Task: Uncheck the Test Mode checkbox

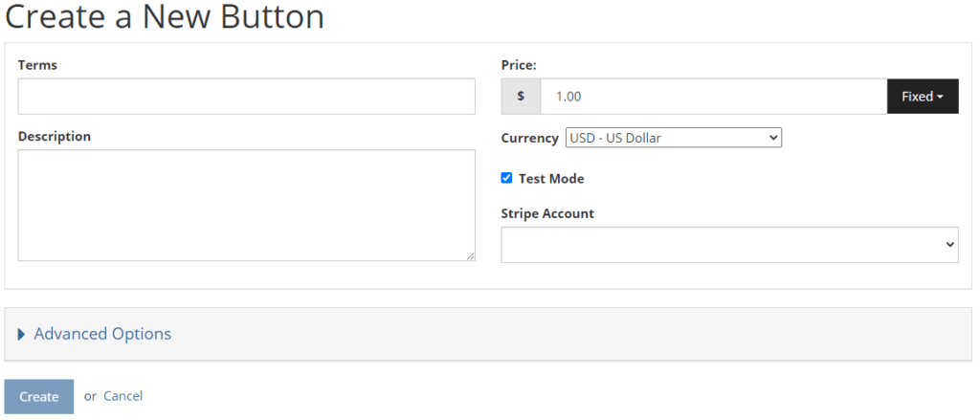Action: 506,178
